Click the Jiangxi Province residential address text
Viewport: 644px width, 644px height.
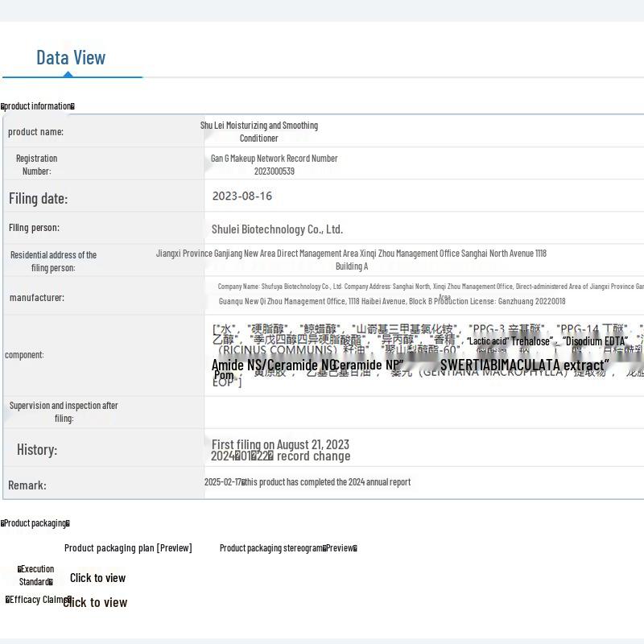pos(351,254)
